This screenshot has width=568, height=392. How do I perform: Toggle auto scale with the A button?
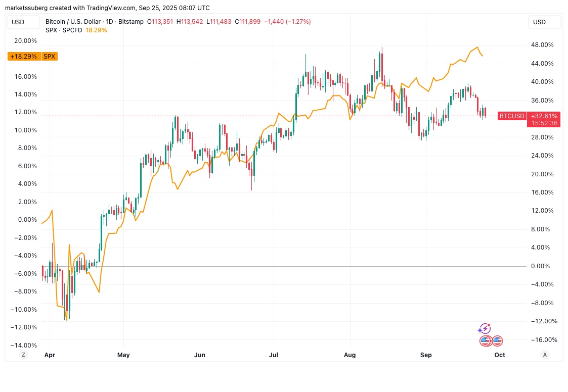[x=544, y=355]
